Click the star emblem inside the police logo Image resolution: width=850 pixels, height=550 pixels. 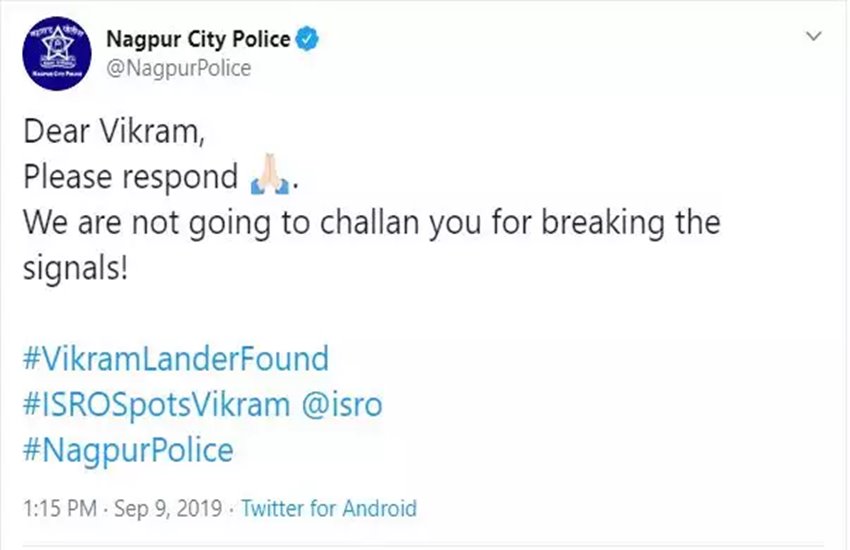[x=57, y=43]
